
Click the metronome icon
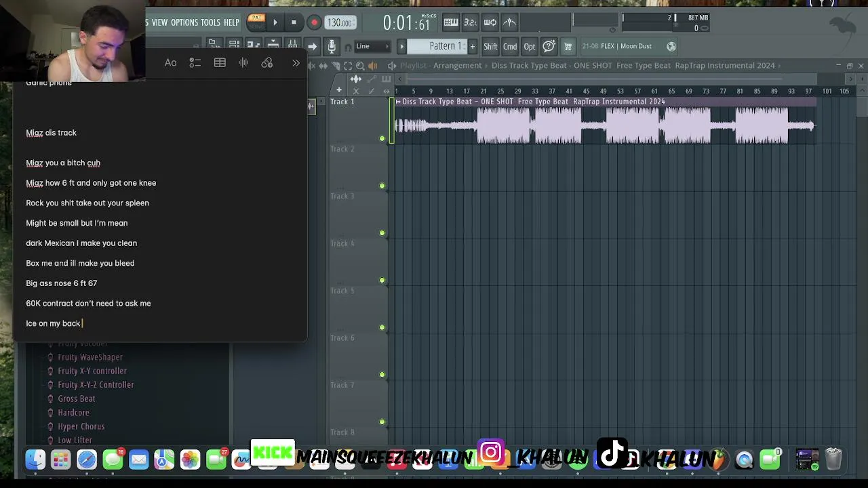coord(509,22)
